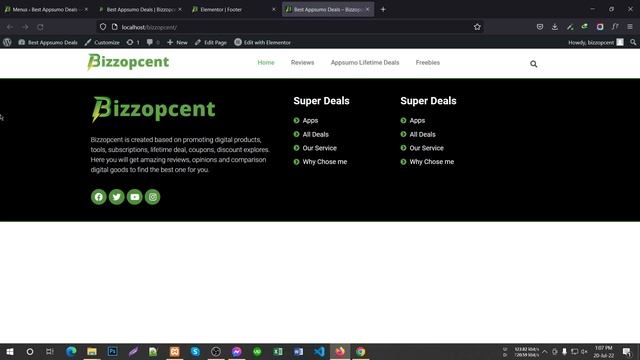Click the browser reload button
The width and height of the screenshot is (640, 360).
click(x=40, y=27)
